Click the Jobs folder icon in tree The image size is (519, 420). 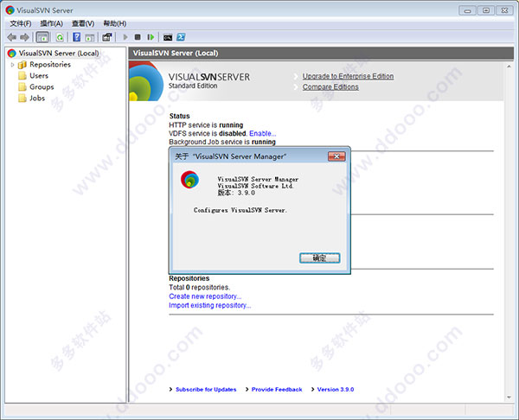point(22,99)
